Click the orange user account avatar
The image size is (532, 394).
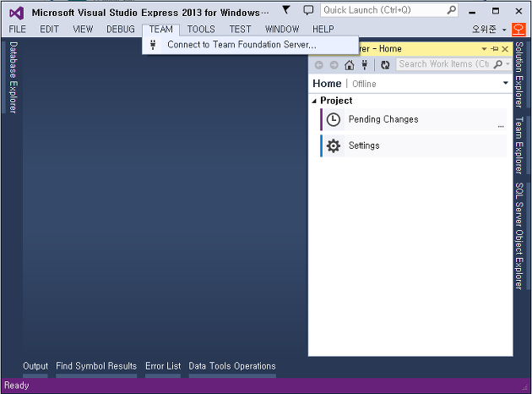click(x=518, y=30)
